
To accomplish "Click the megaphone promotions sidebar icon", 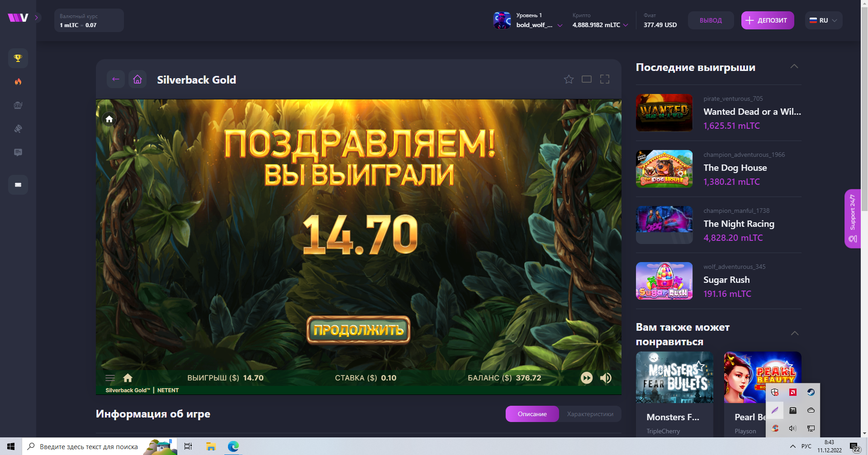I will tap(18, 129).
